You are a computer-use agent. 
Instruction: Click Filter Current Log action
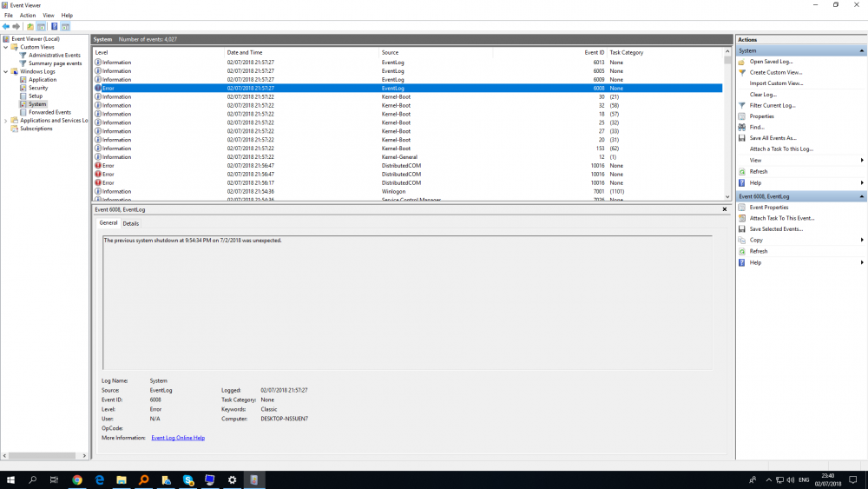773,105
